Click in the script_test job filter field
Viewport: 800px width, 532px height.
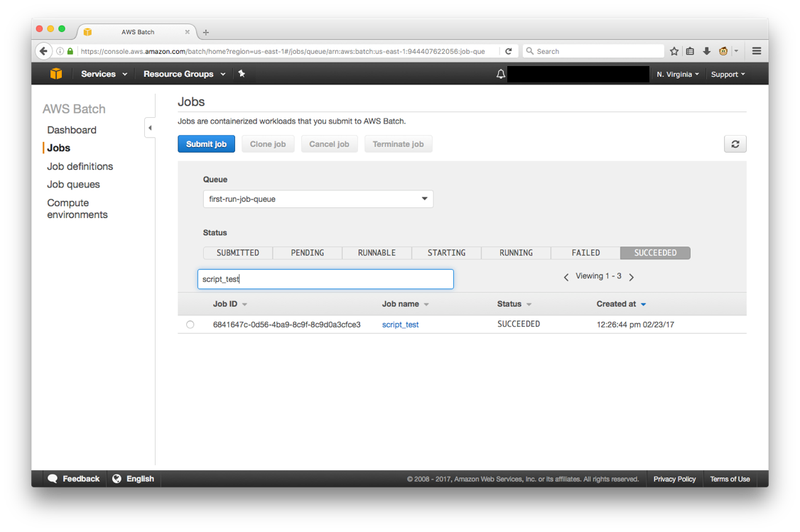(325, 279)
